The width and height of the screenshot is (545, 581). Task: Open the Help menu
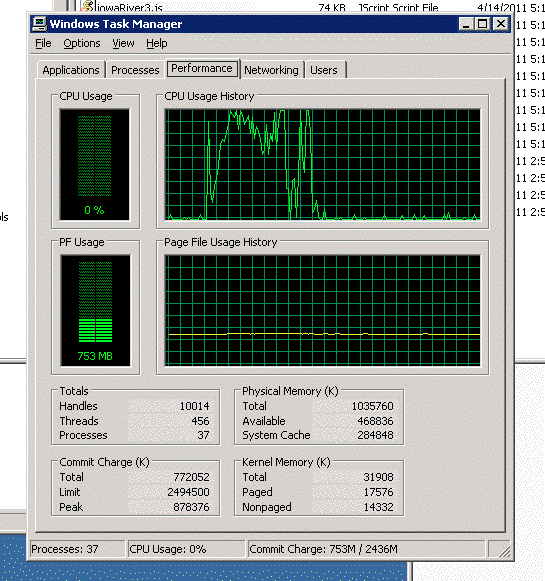click(157, 43)
